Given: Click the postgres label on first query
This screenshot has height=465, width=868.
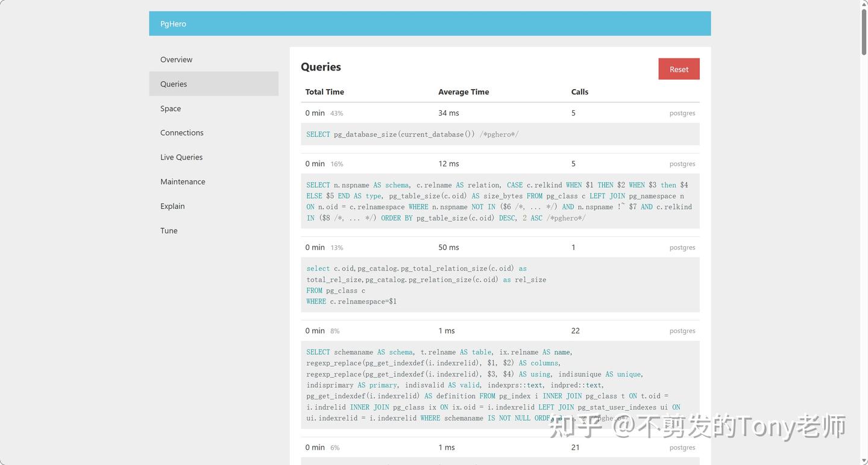Looking at the screenshot, I should coord(682,113).
